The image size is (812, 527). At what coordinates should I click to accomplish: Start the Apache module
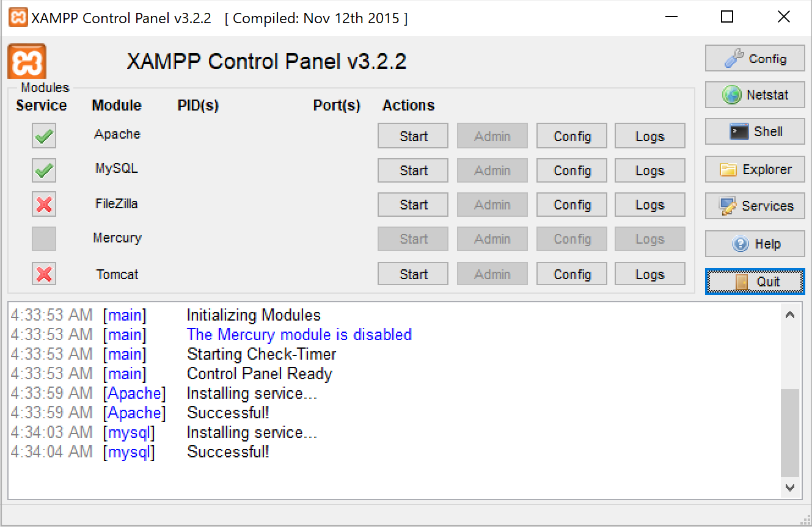[413, 136]
